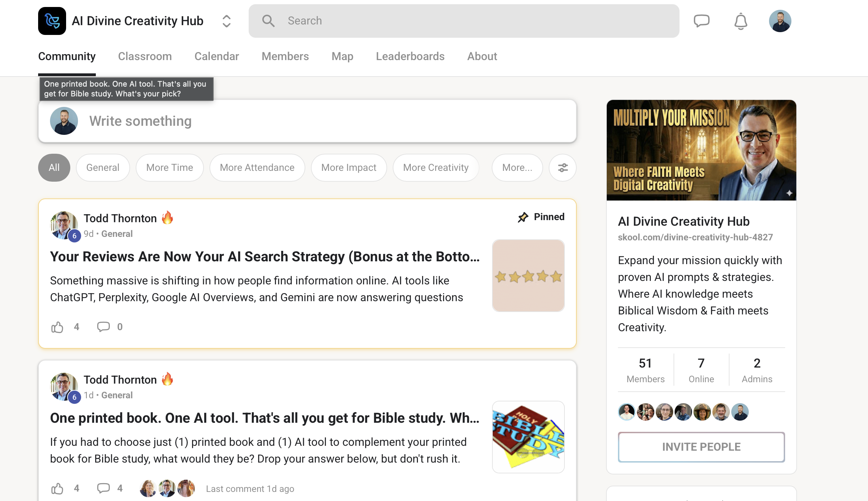Expand the community switcher chevrons
Viewport: 868px width, 501px height.
227,21
